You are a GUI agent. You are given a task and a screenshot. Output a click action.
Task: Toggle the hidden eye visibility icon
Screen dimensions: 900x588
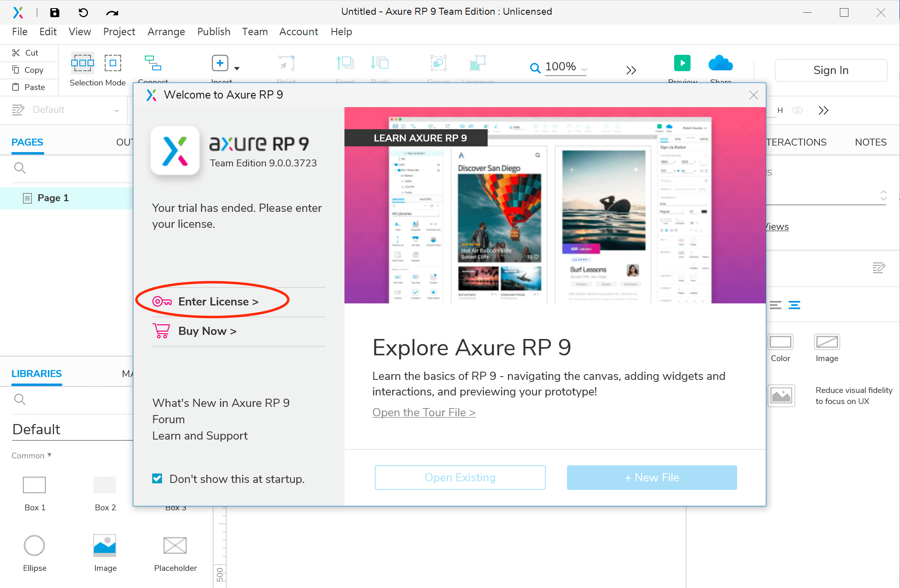(x=797, y=110)
